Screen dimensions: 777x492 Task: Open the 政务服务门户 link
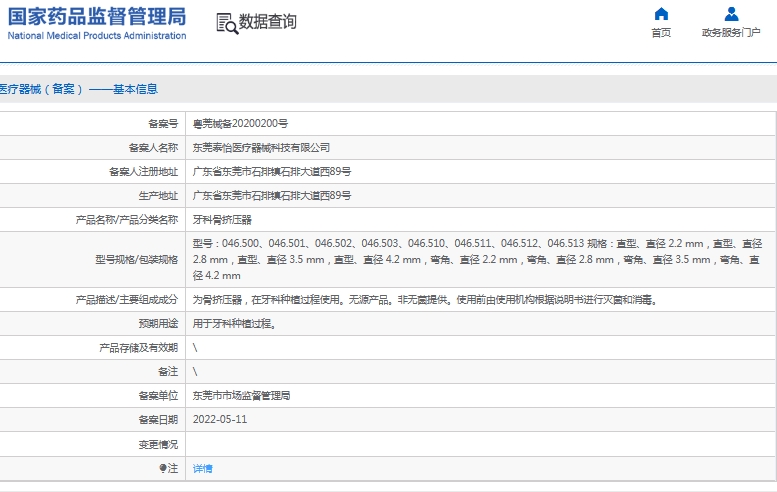tap(731, 33)
